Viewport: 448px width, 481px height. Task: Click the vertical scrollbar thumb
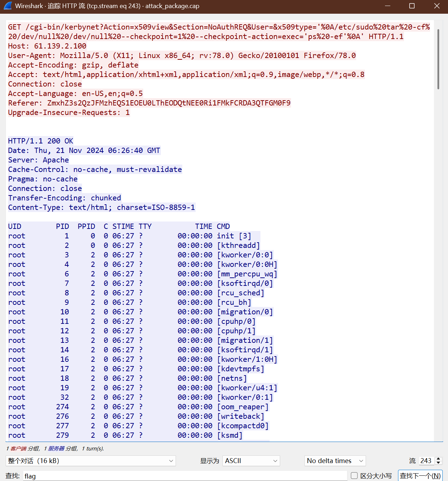(x=438, y=59)
